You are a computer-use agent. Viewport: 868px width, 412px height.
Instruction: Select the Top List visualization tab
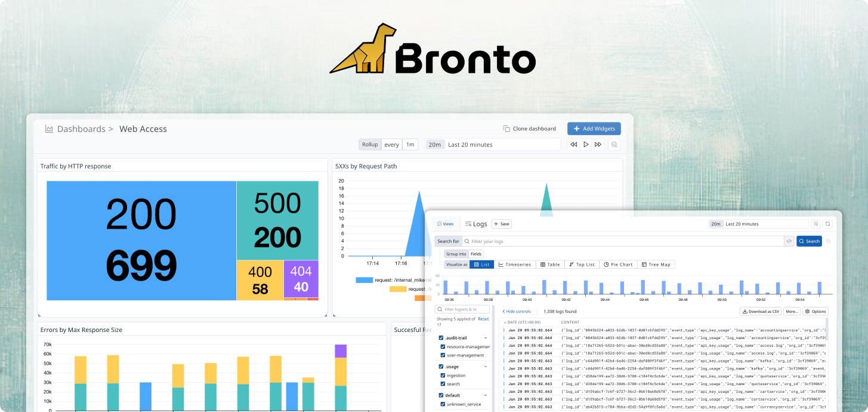tap(581, 265)
